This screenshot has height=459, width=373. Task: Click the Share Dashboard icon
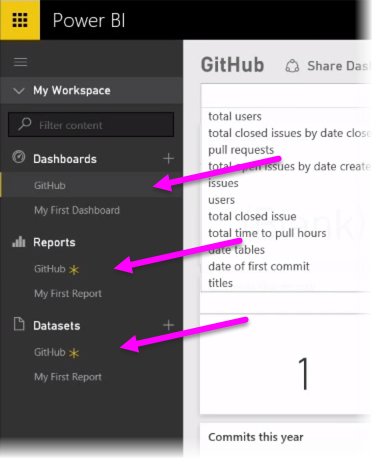pos(292,66)
